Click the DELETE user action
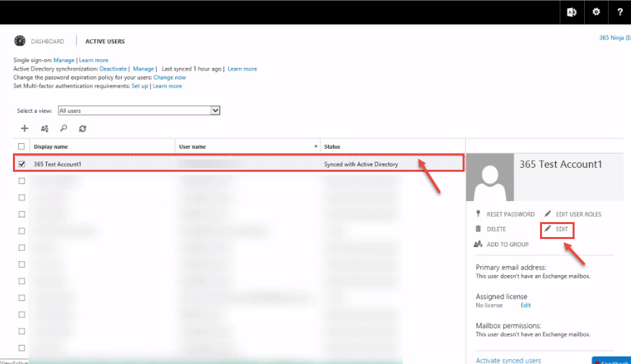Image resolution: width=631 pixels, height=364 pixels. tap(497, 229)
